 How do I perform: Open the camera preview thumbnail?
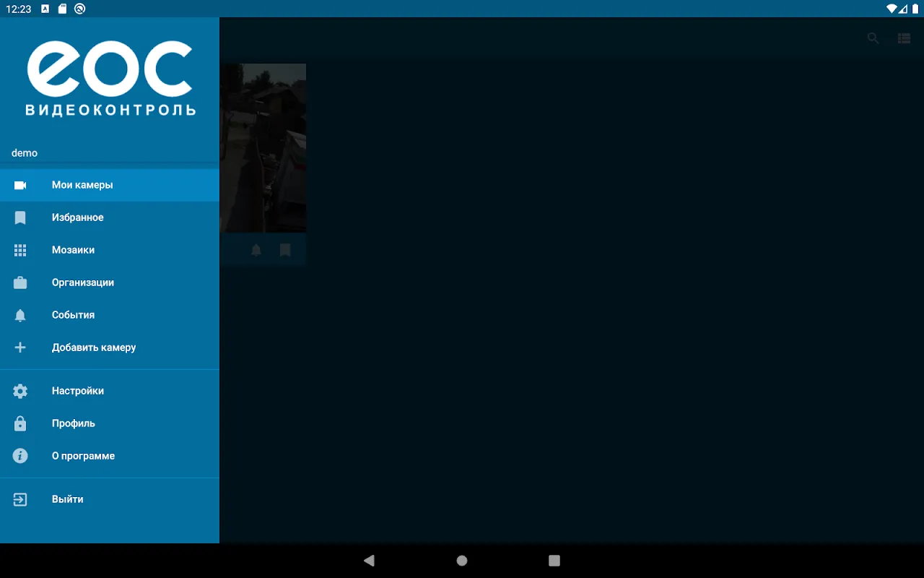pos(263,148)
